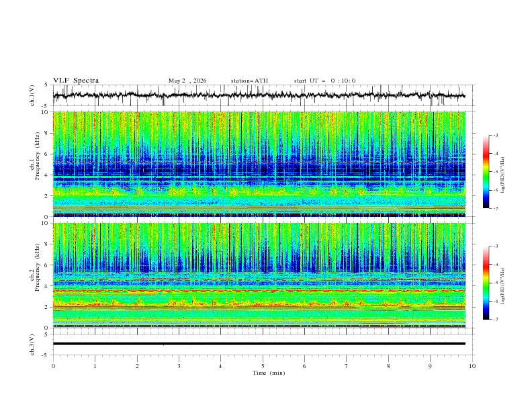
Task: Click the 9 minute tick label on time axis
Action: pos(430,366)
